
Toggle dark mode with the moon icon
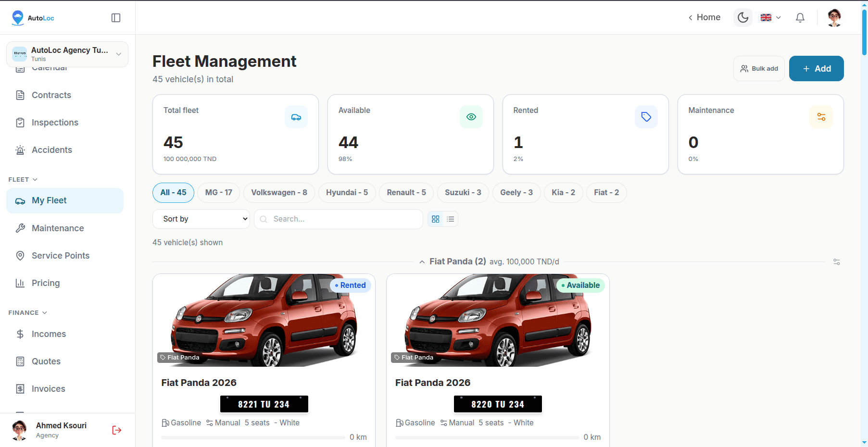[743, 18]
